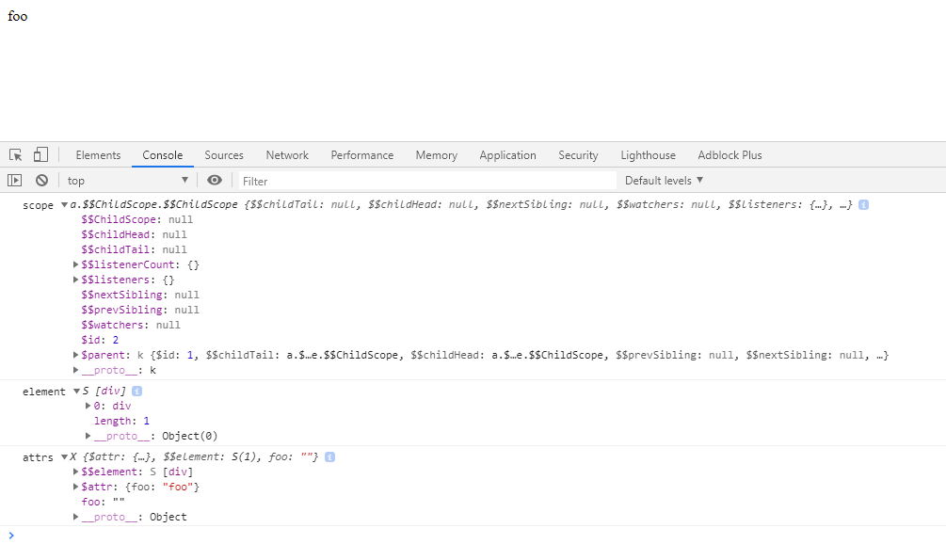The image size is (946, 560).
Task: Collapse the element S [div] object
Action: pyautogui.click(x=76, y=392)
